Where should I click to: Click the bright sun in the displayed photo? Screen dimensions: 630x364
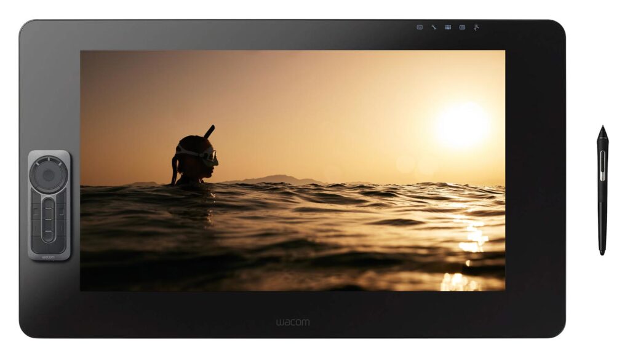tap(461, 125)
